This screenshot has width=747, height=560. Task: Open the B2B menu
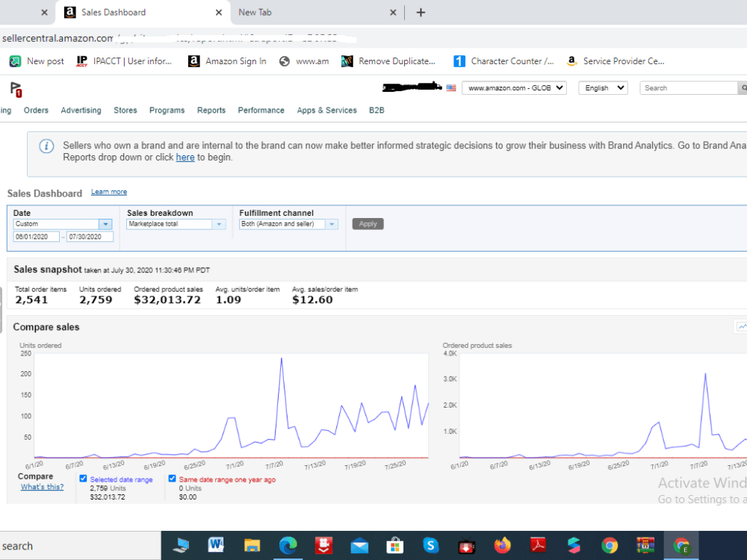click(376, 111)
